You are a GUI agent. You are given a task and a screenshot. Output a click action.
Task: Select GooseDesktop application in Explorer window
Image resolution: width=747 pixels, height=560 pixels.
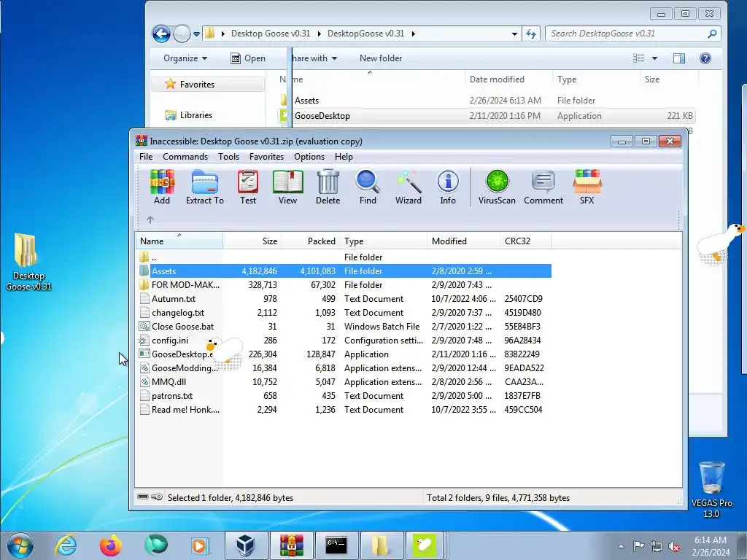486,116
